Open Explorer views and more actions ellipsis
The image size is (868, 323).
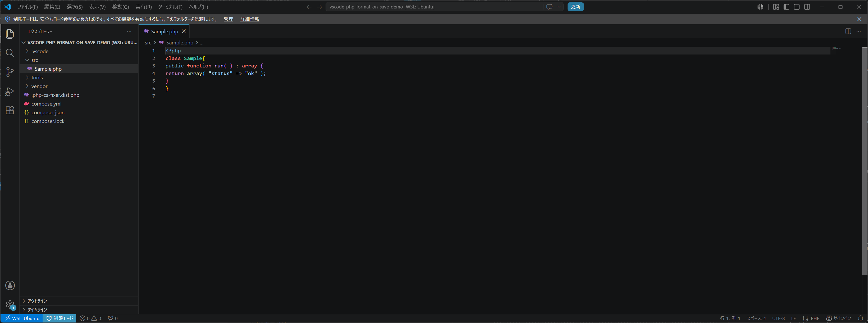pos(129,31)
